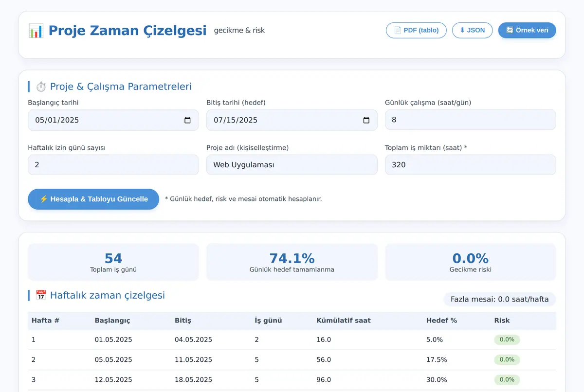The height and width of the screenshot is (392, 584).
Task: Click risk badge in week 2 row
Action: pos(507,359)
